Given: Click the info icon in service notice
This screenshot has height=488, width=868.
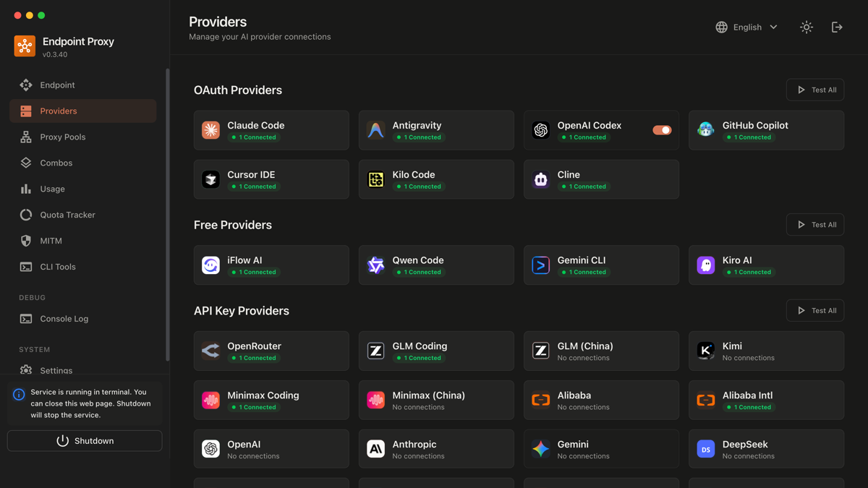Looking at the screenshot, I should [19, 395].
